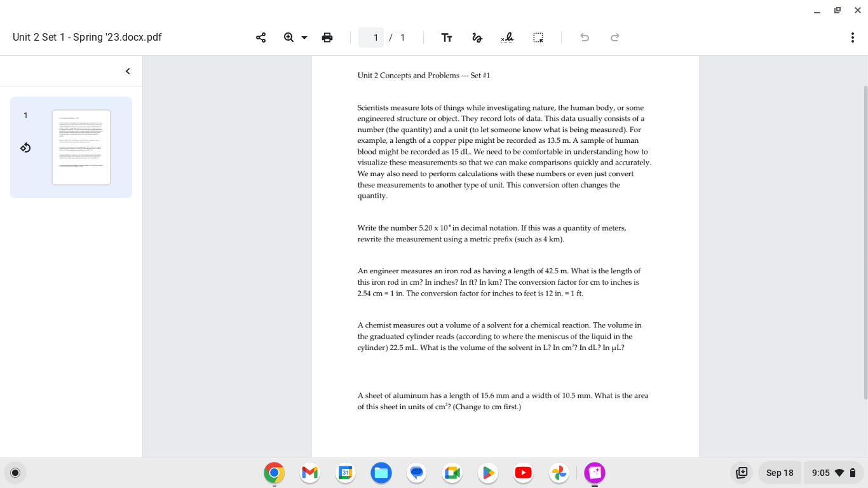Print the PDF document
The image size is (868, 488).
(327, 37)
